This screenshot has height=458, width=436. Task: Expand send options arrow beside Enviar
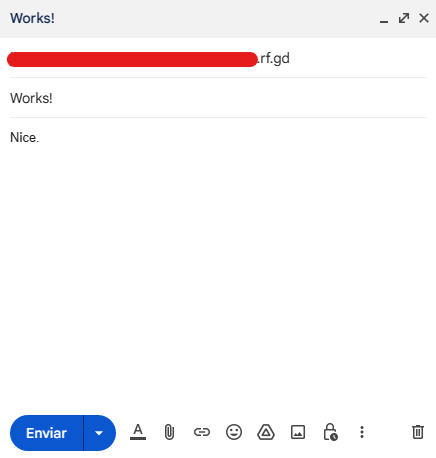pos(99,433)
